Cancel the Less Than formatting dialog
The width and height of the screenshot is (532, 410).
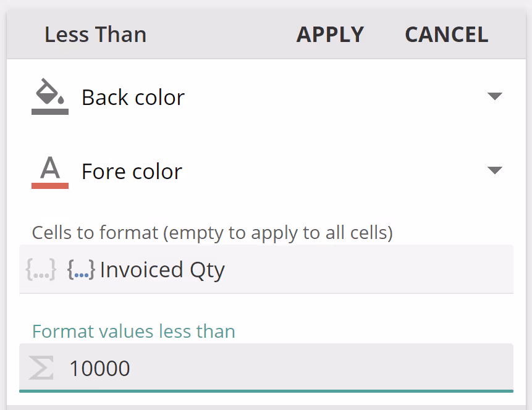446,35
